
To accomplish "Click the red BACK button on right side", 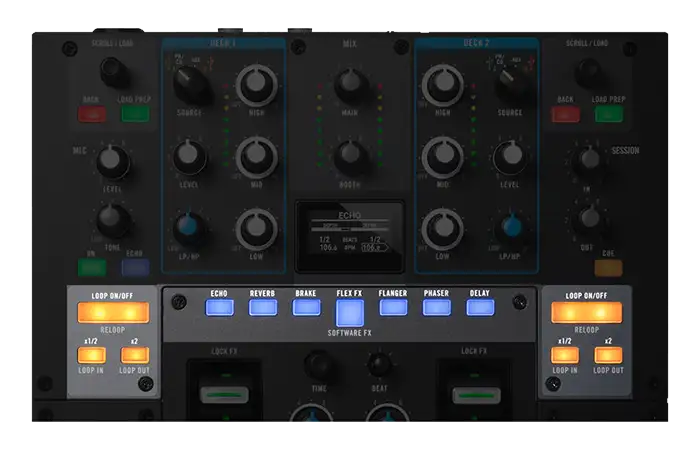I will [x=566, y=114].
